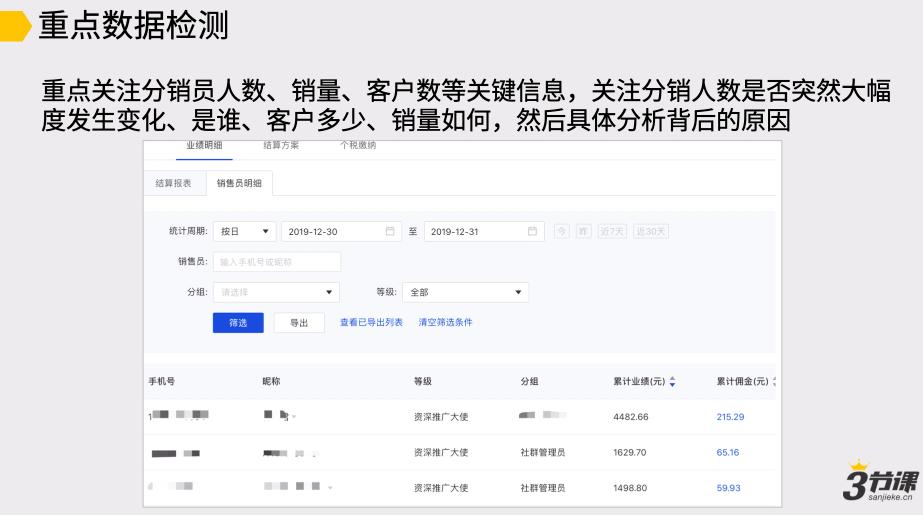This screenshot has height=515, width=923.
Task: Select the 销售员明细 sub-tab
Action: (239, 183)
